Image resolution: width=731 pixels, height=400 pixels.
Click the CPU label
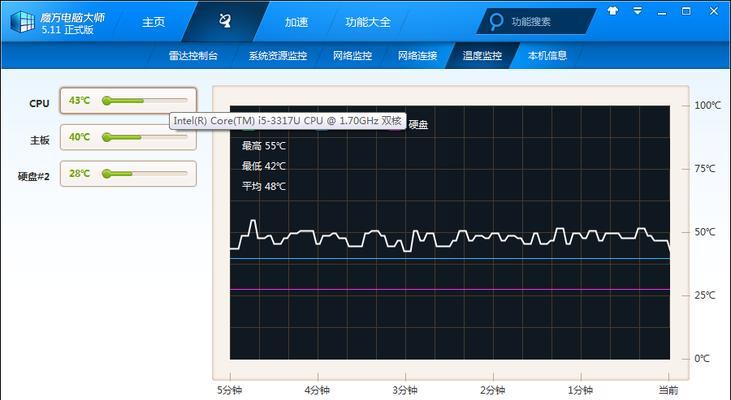[39, 103]
